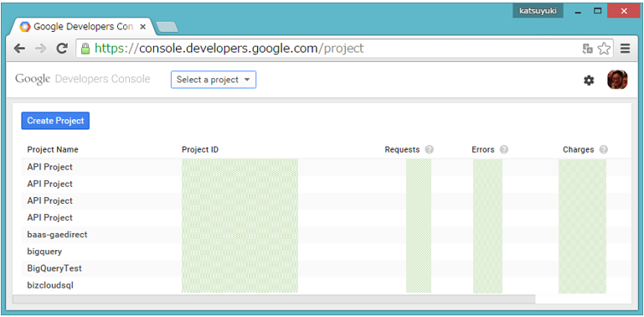Click help icon next to Errors

tap(504, 149)
